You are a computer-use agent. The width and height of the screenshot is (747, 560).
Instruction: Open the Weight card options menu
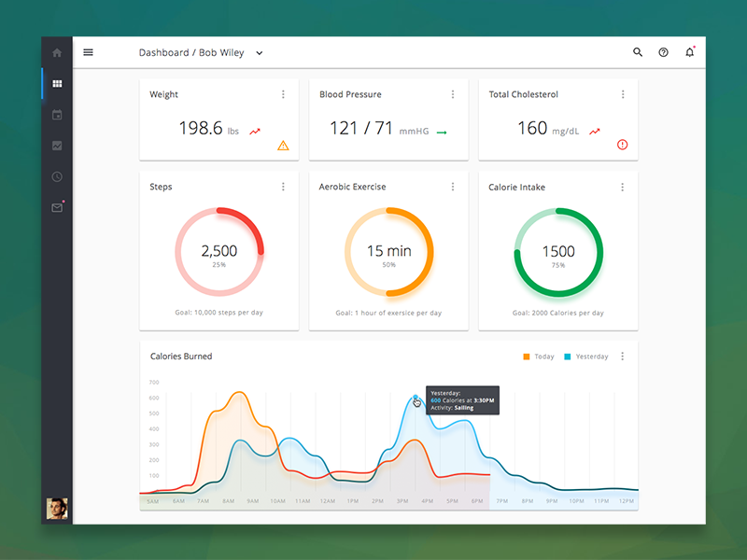(284, 94)
